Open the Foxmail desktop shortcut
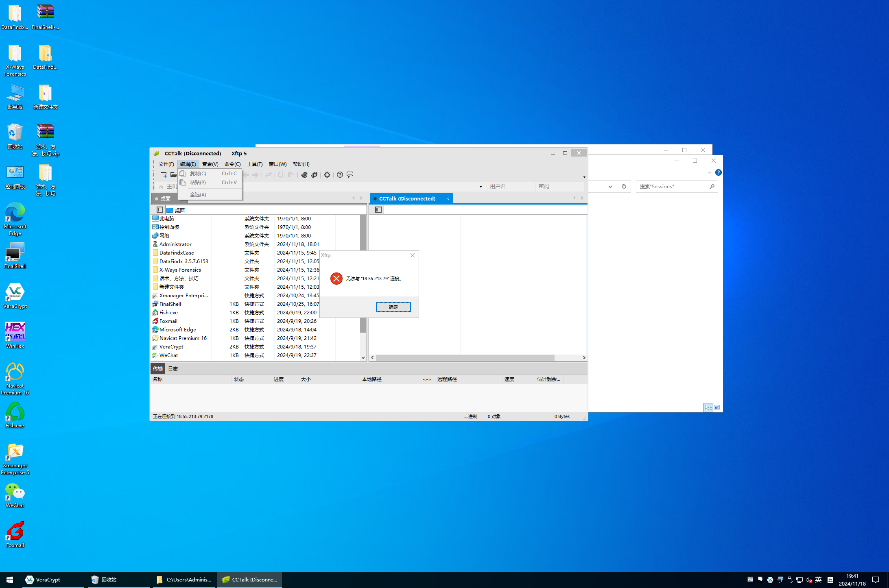The height and width of the screenshot is (588, 889). [15, 535]
